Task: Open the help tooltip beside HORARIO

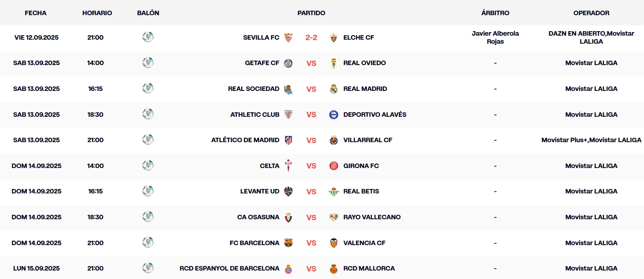Action: click(118, 12)
